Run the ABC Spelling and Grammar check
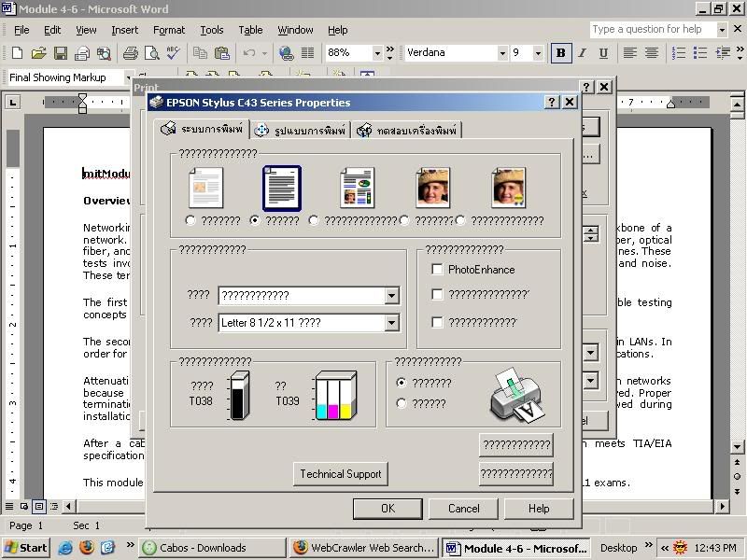 click(173, 53)
